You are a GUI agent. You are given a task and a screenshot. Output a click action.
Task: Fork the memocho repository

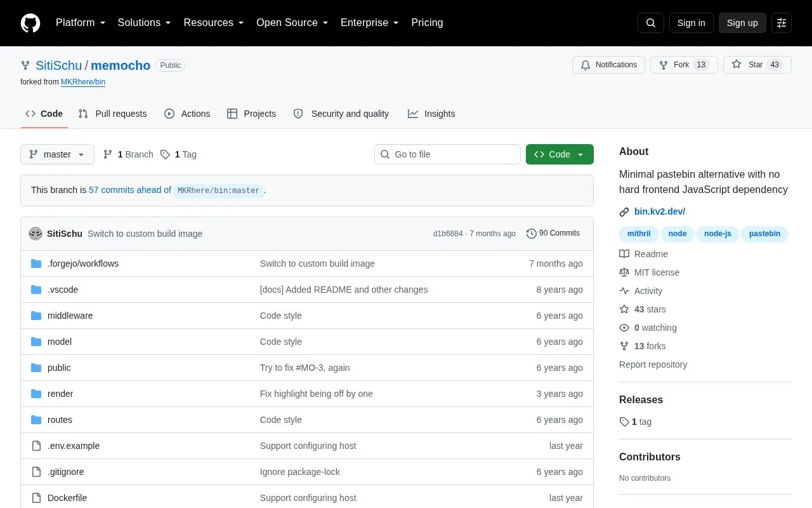click(x=684, y=65)
